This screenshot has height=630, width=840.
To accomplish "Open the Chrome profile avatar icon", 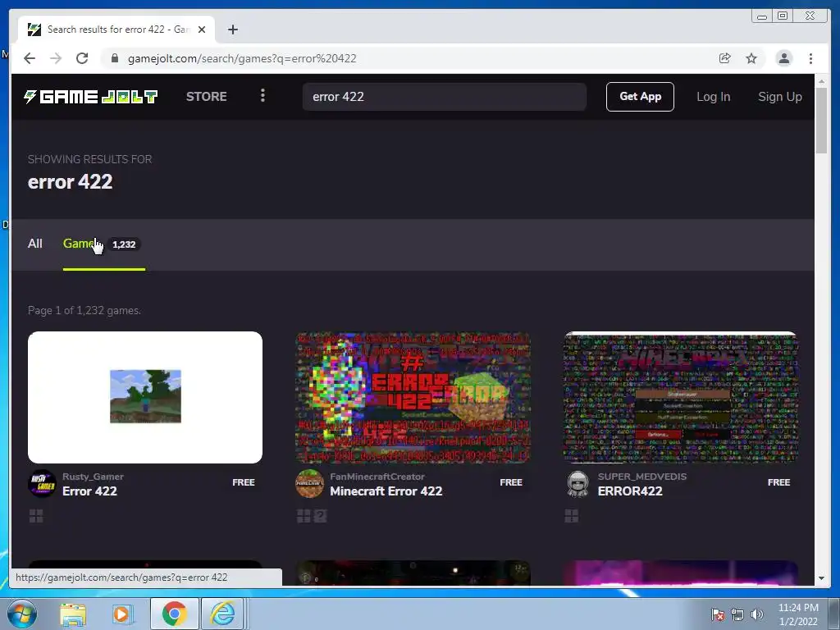I will 783,58.
